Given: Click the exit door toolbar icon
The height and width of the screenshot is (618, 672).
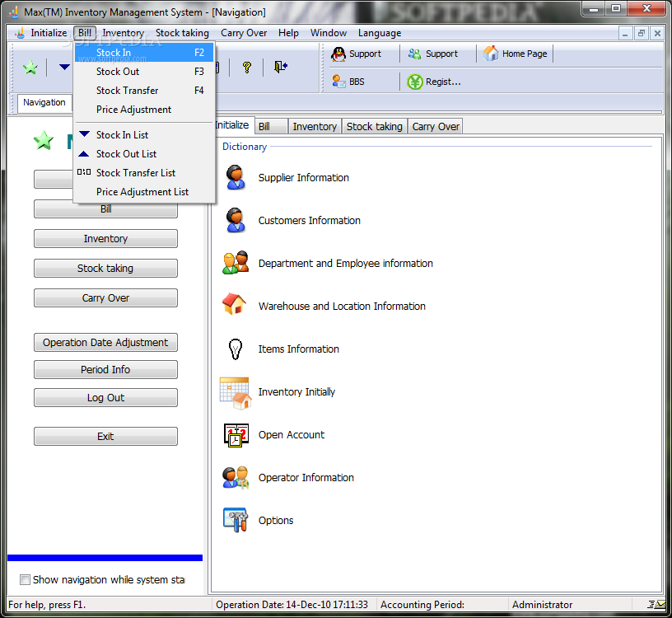Looking at the screenshot, I should (x=281, y=67).
